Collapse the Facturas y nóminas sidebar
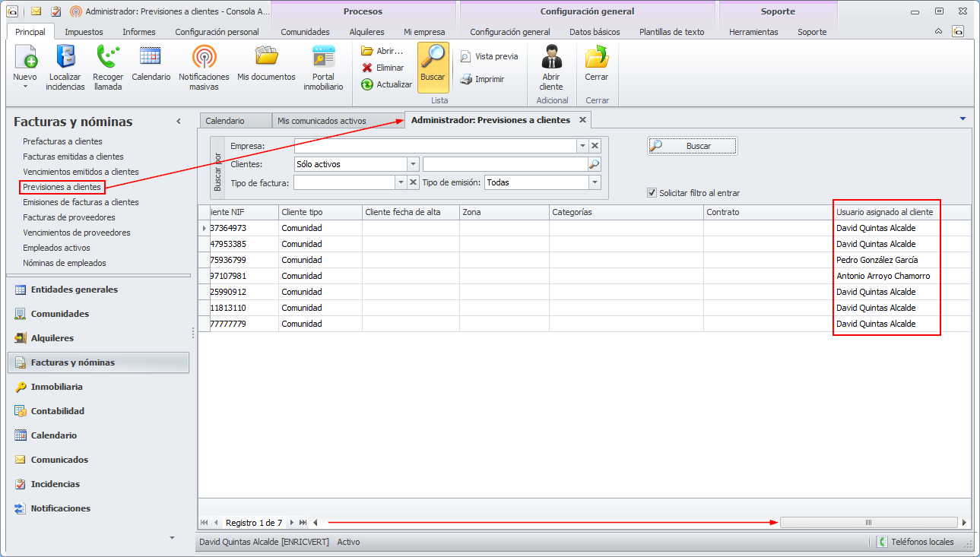Image resolution: width=980 pixels, height=557 pixels. (179, 122)
